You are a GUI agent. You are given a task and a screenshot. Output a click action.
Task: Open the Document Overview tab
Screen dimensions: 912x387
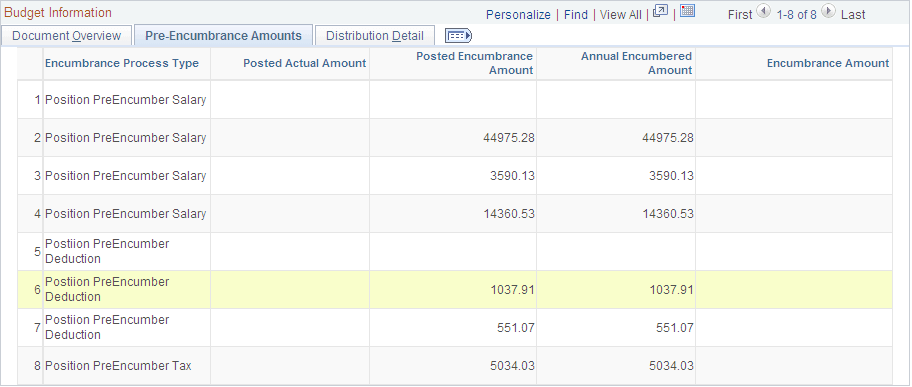(66, 35)
